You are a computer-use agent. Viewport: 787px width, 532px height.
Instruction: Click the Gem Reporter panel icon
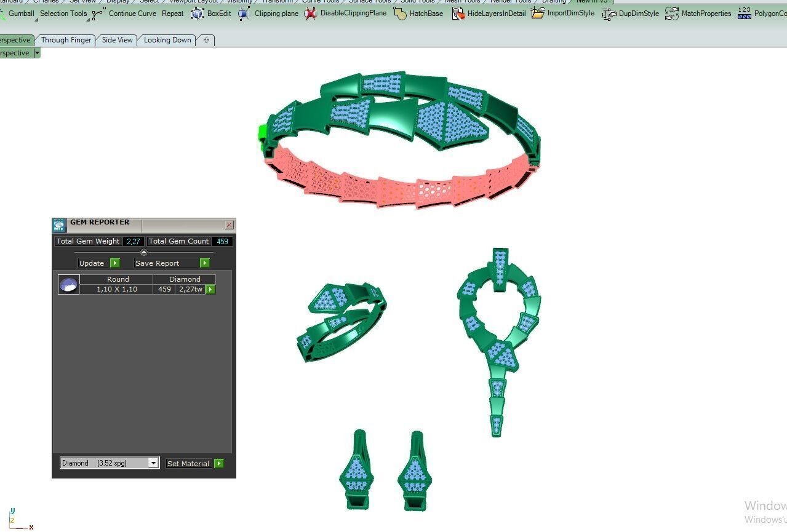(x=59, y=225)
